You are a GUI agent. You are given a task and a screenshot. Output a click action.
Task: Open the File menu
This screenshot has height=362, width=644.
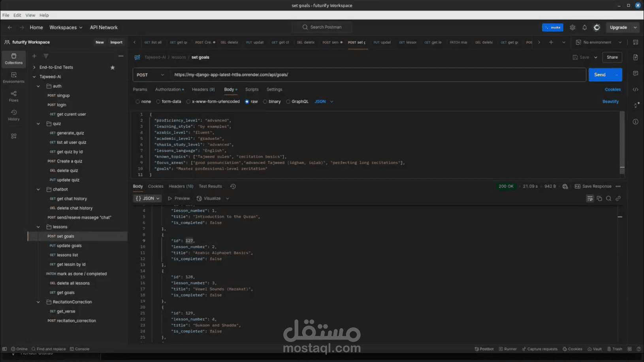coord(6,15)
